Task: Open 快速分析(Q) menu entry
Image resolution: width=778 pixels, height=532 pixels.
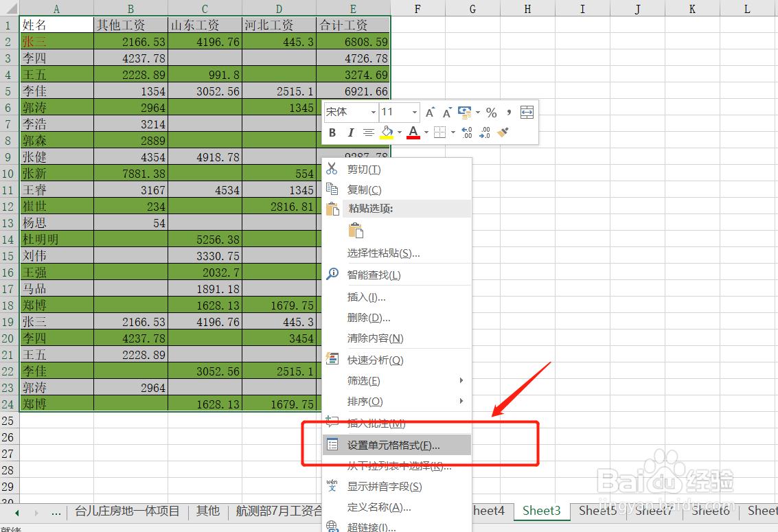Action: (396, 360)
